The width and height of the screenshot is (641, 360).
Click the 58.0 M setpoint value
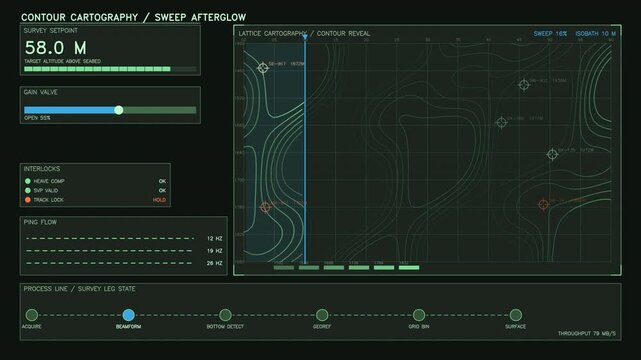point(56,48)
